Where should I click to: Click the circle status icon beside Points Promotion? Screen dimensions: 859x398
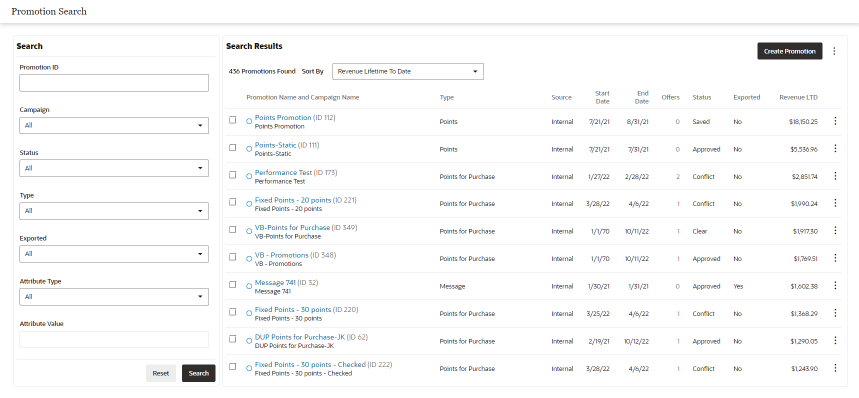(x=249, y=121)
